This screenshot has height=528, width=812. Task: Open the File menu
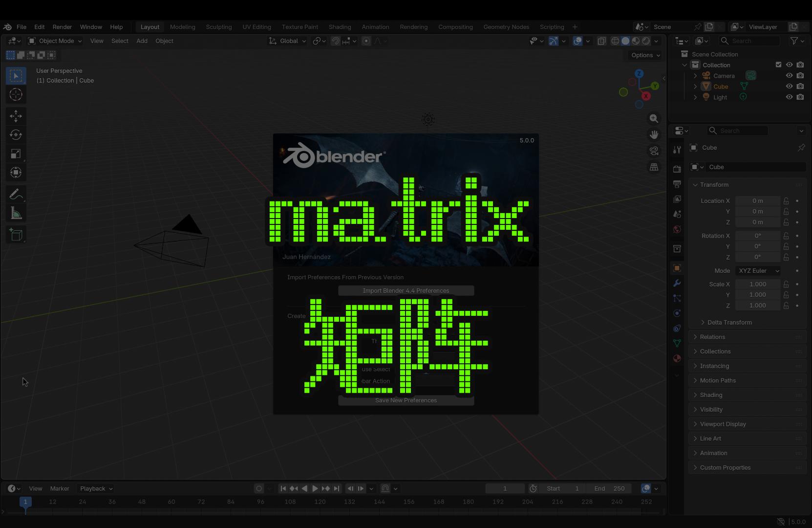[x=21, y=27]
